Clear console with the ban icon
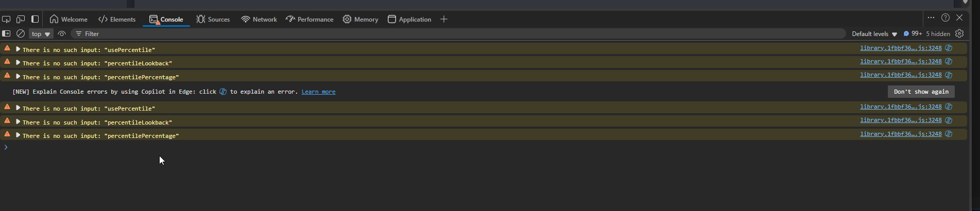This screenshot has width=980, height=211. tap(21, 33)
